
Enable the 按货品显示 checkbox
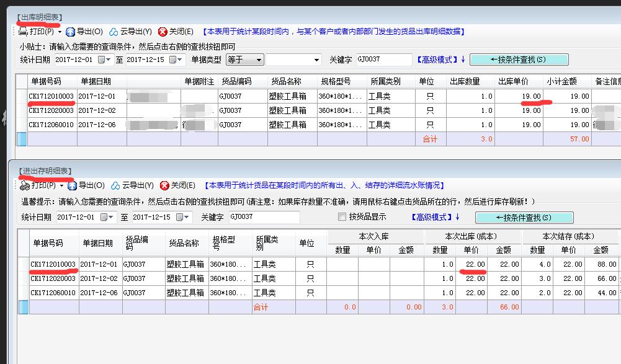342,217
